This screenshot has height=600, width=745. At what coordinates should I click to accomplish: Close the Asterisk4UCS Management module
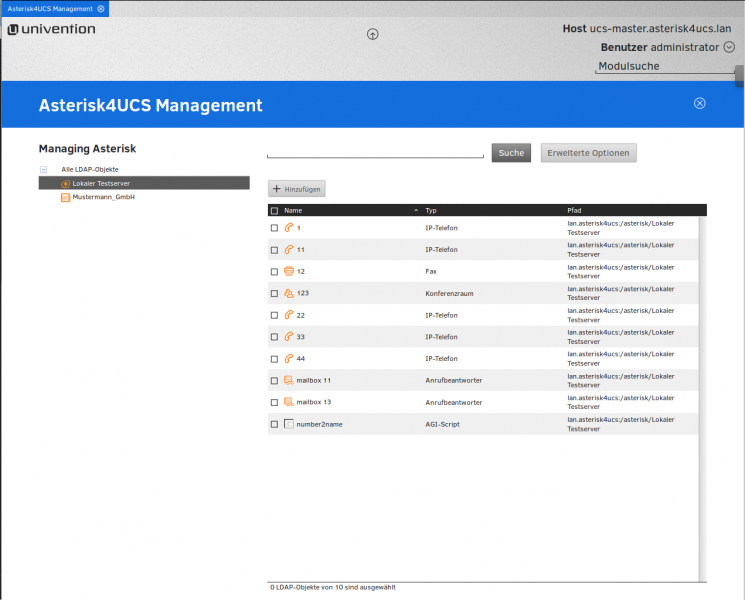point(699,104)
